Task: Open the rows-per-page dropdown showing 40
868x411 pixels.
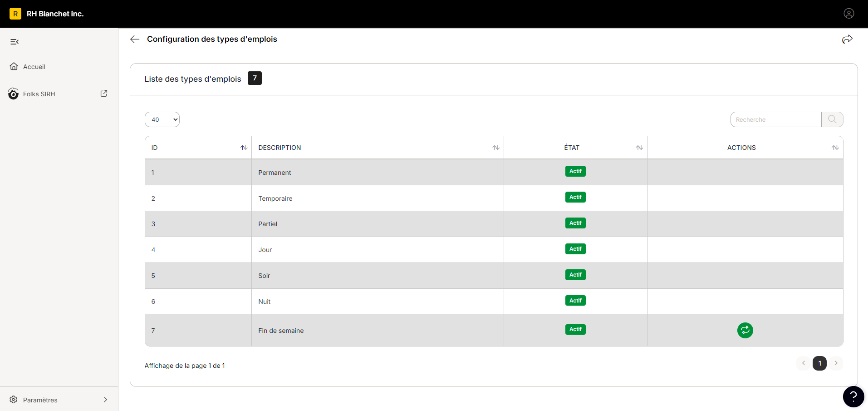Action: tap(162, 119)
